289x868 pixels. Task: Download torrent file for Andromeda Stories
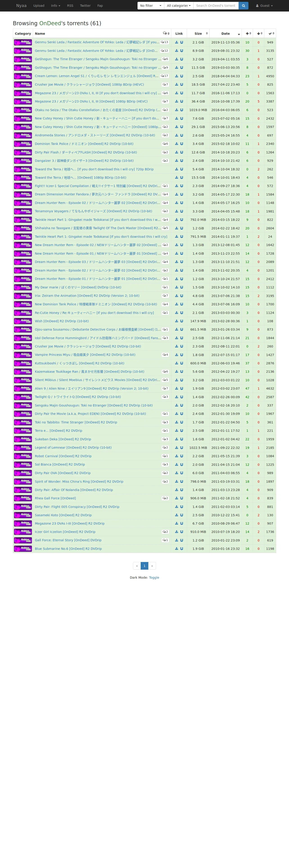[x=177, y=135]
